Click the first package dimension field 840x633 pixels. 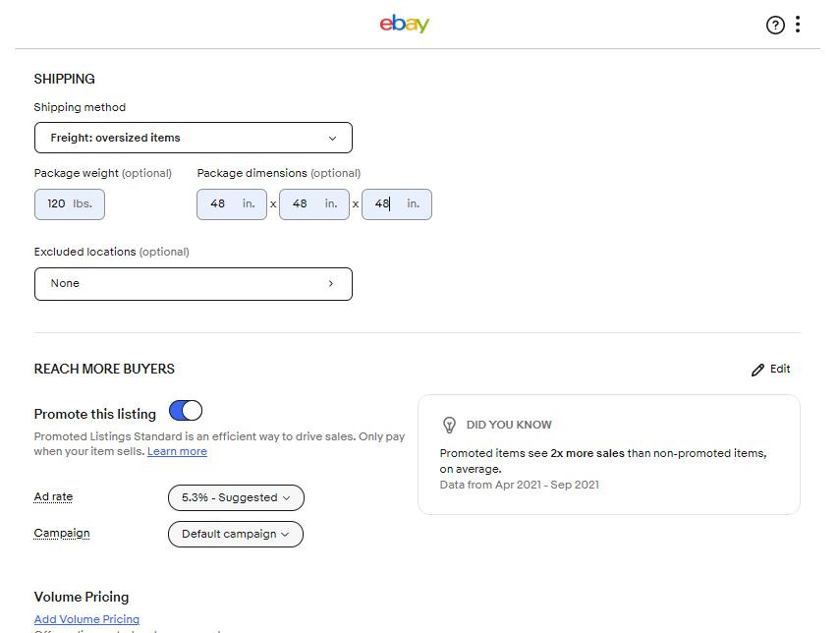(232, 204)
